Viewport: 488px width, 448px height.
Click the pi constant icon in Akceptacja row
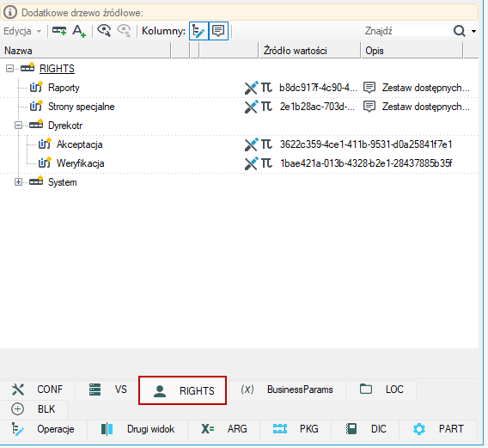coord(266,144)
